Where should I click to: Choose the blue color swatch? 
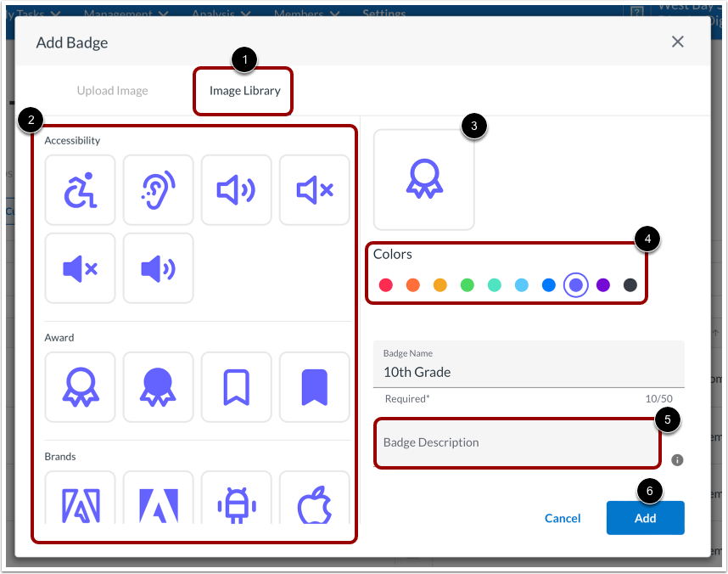click(x=549, y=285)
